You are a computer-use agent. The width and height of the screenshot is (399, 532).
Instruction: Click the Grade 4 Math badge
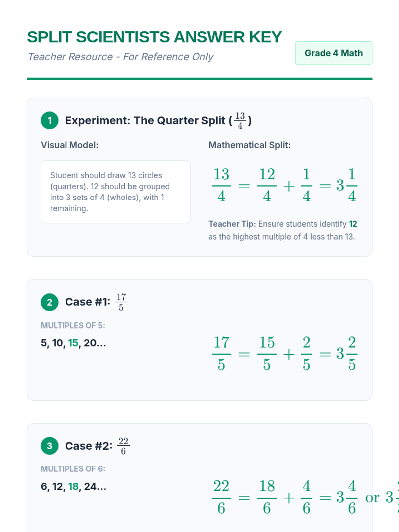click(333, 53)
